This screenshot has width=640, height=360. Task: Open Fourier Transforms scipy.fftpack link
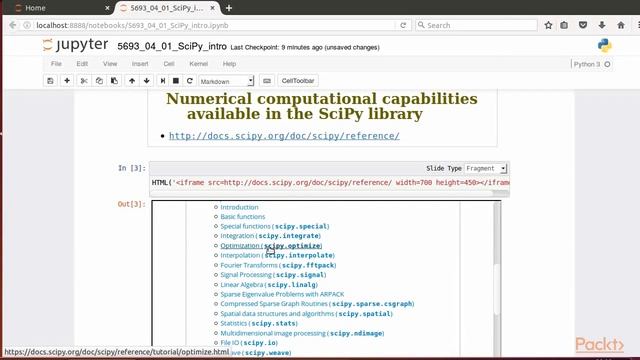click(278, 265)
